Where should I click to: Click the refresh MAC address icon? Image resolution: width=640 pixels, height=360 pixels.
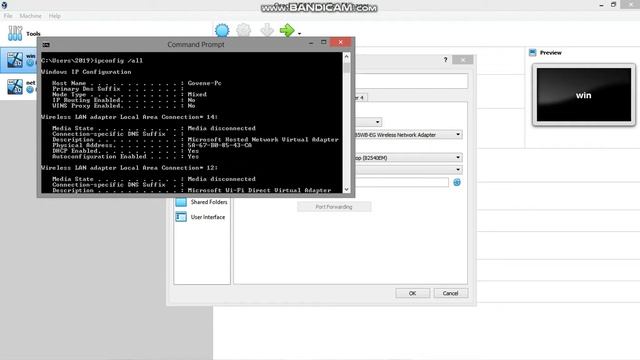click(457, 182)
